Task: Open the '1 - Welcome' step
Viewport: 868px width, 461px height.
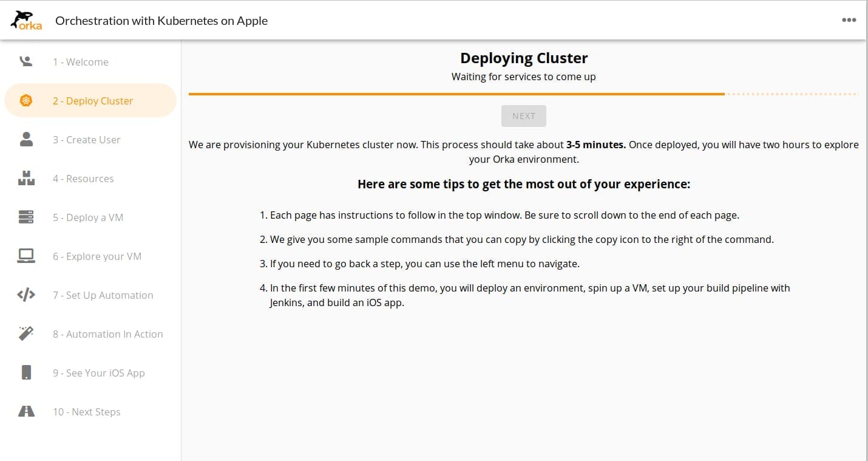Action: (81, 61)
